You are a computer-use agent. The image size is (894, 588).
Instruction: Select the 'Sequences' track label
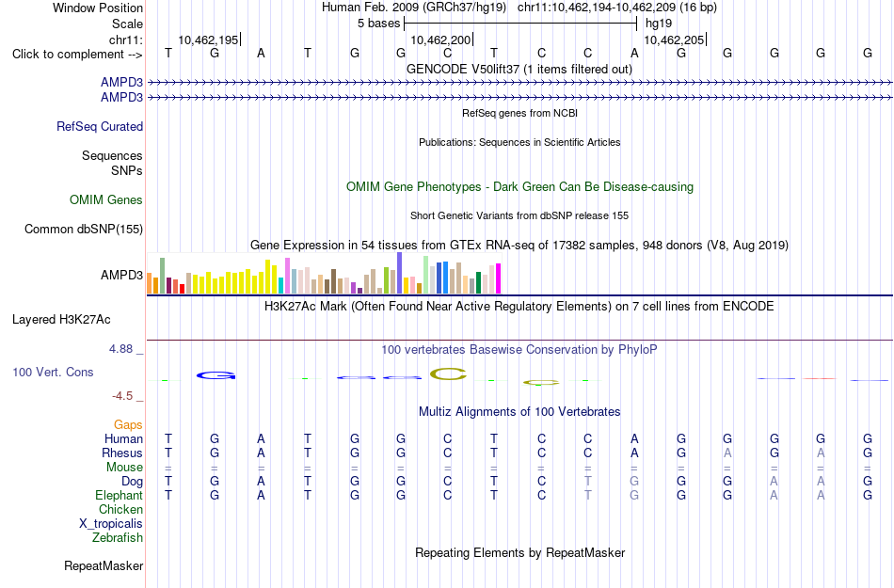[112, 155]
